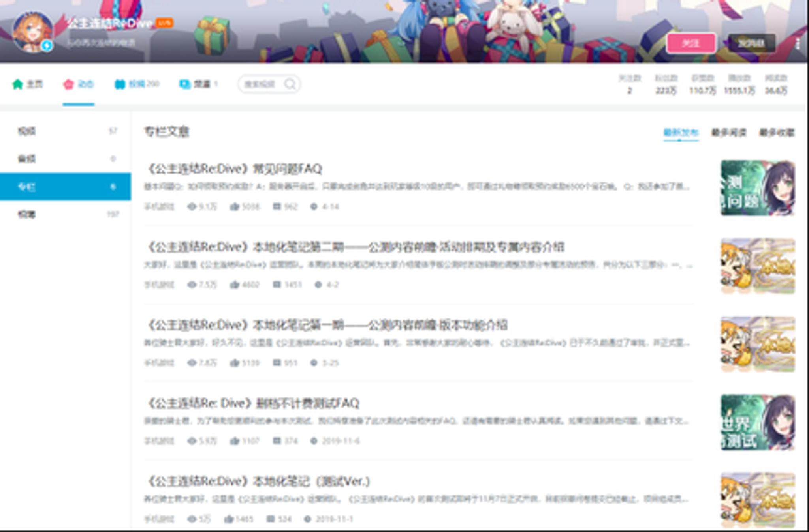Click the thumbs-up icon on 本地化笔记第二期

235,285
